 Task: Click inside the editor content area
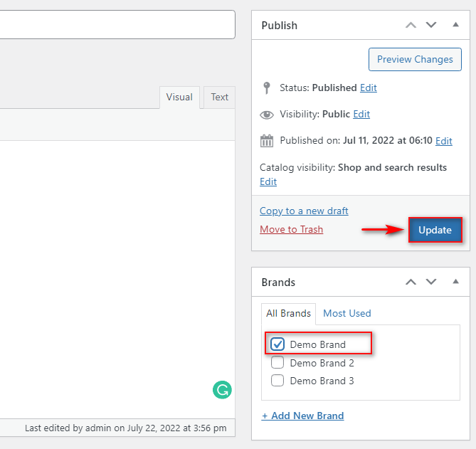click(x=117, y=280)
